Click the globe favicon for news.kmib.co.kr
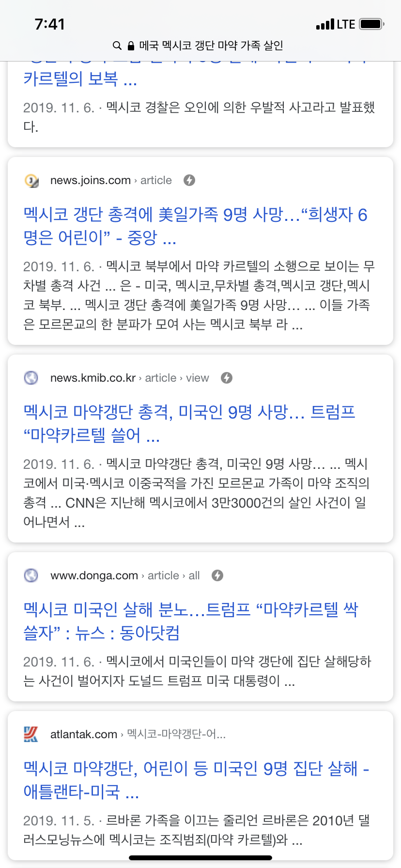This screenshot has width=401, height=868. pos(31,378)
